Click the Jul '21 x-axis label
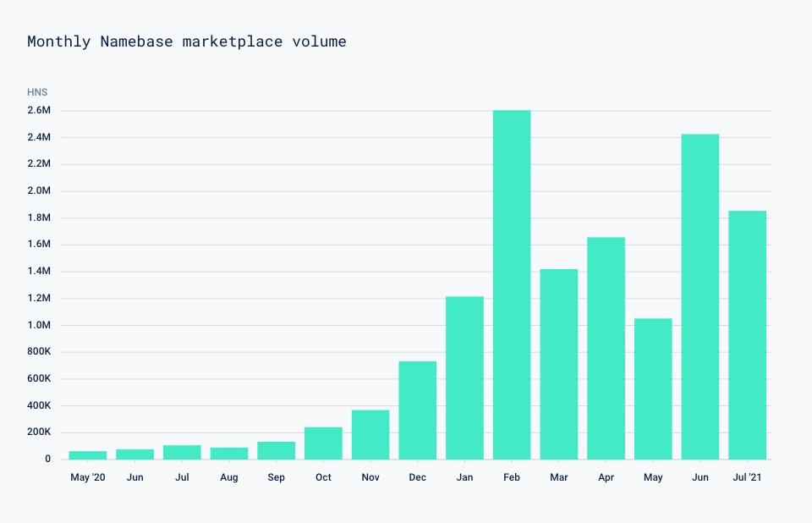812x523 pixels. click(x=747, y=477)
